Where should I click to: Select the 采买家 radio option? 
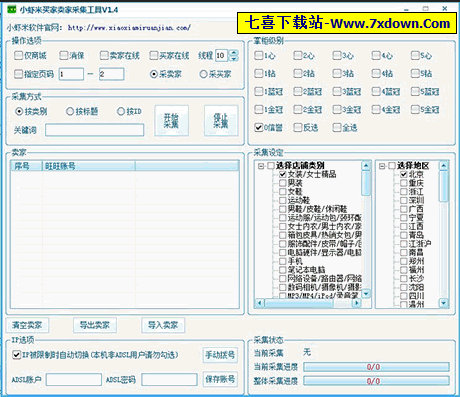pos(203,74)
